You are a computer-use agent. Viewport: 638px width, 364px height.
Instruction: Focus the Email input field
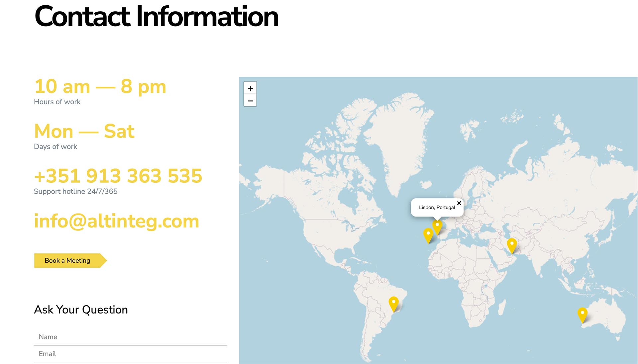[x=130, y=354]
